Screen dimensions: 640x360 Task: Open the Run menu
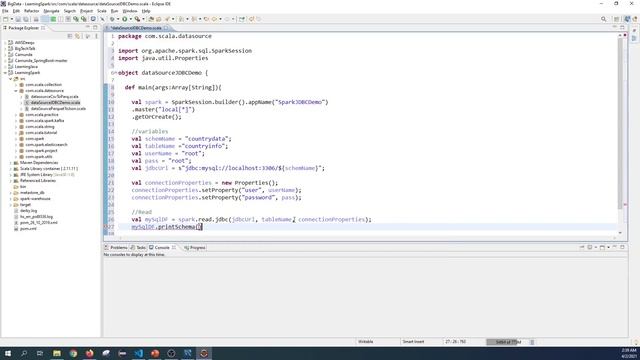[x=115, y=11]
